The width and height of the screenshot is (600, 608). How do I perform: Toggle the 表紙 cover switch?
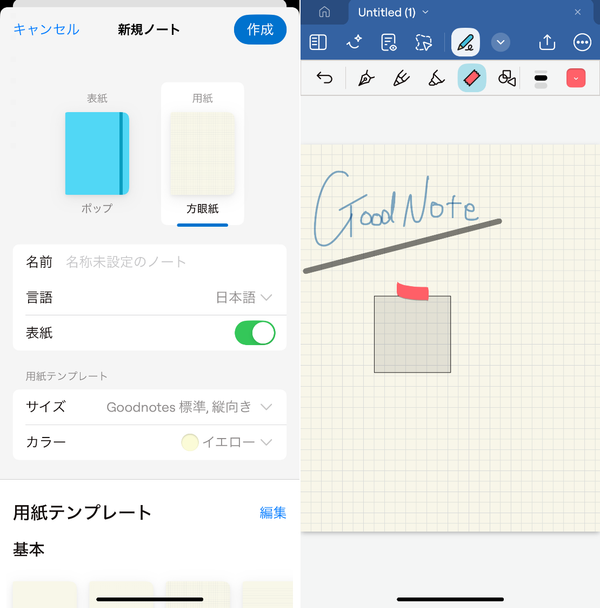255,333
